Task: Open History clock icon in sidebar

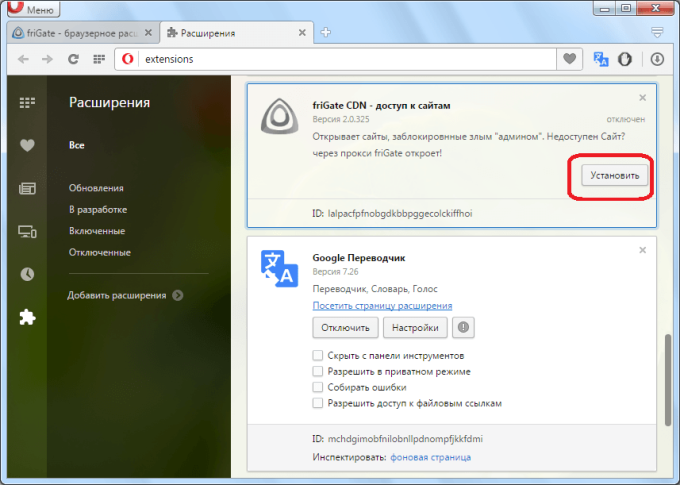Action: [x=27, y=274]
